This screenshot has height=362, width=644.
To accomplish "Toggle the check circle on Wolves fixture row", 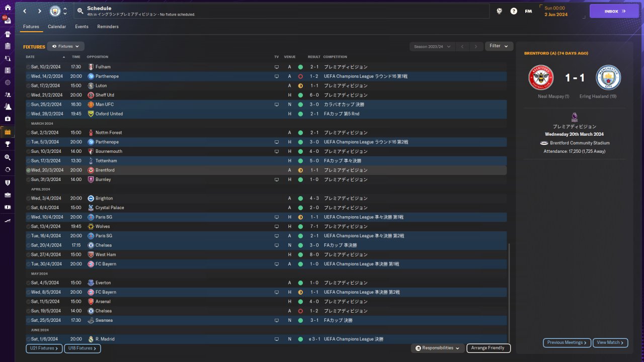I will (x=28, y=227).
